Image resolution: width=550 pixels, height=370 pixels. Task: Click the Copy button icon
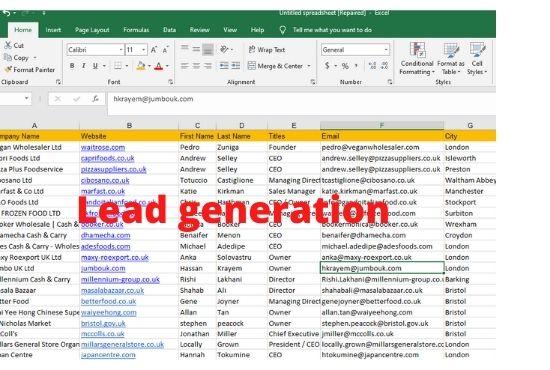(x=8, y=57)
